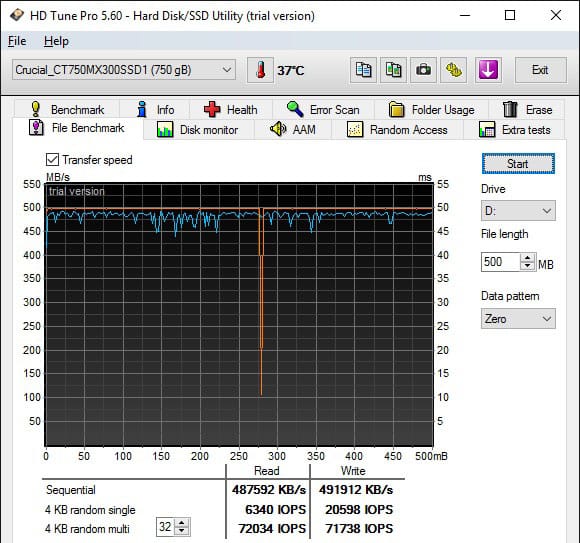Open the Folder Usage tab
This screenshot has height=543, width=580.
pyautogui.click(x=431, y=109)
